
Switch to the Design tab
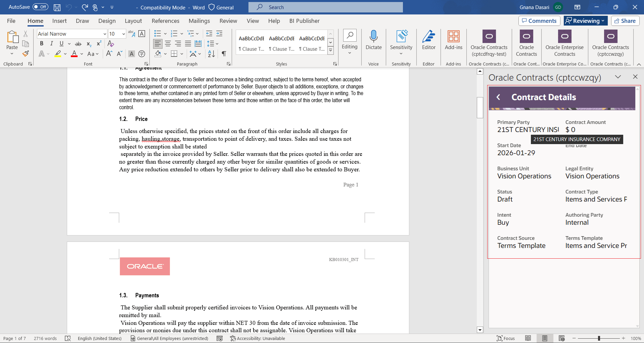coord(107,21)
